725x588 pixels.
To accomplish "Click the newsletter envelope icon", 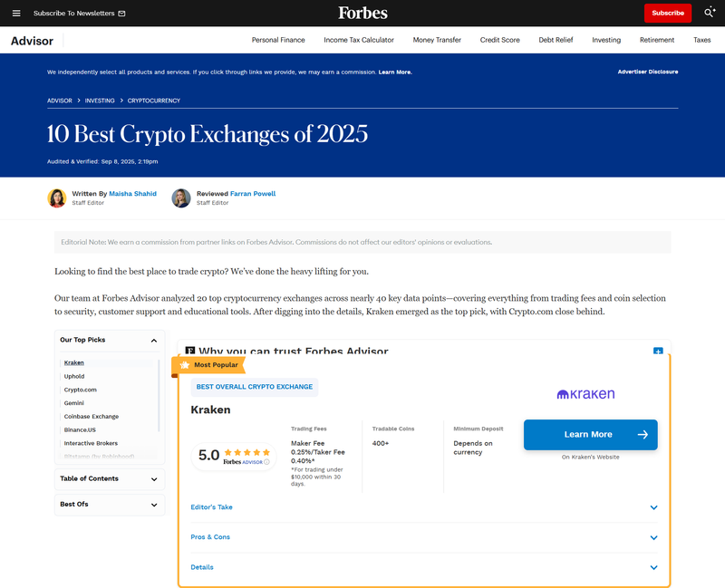I will [121, 14].
